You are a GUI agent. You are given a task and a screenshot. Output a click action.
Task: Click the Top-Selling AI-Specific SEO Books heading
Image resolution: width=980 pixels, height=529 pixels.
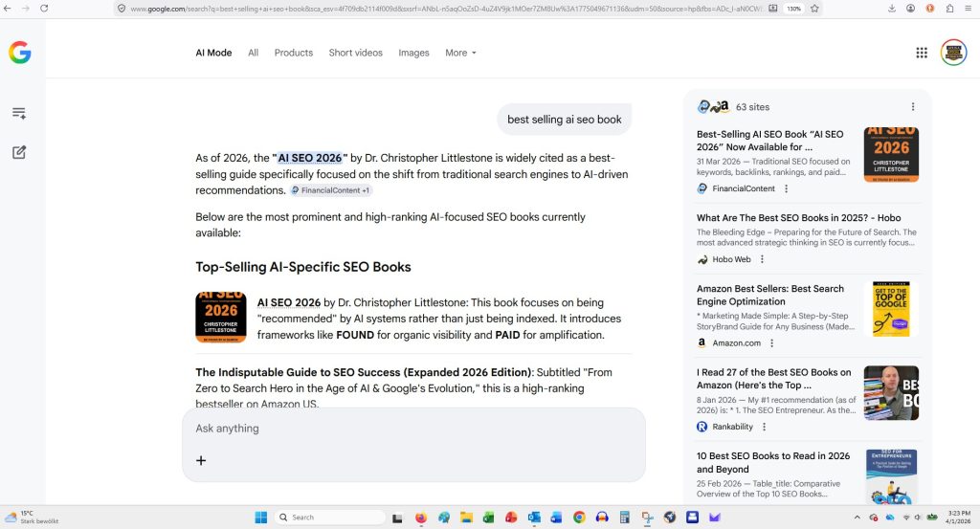point(303,267)
